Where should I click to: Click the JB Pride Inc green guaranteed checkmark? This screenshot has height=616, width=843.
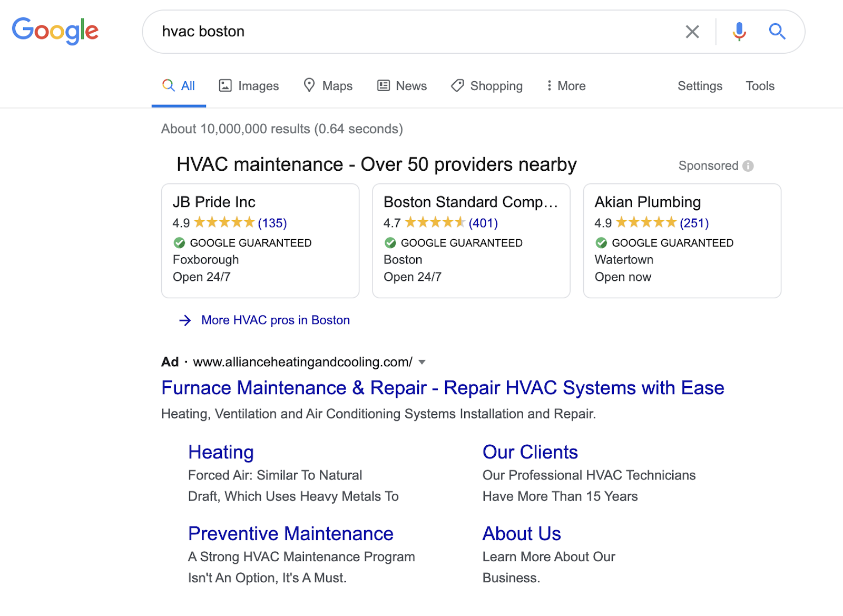tap(179, 243)
